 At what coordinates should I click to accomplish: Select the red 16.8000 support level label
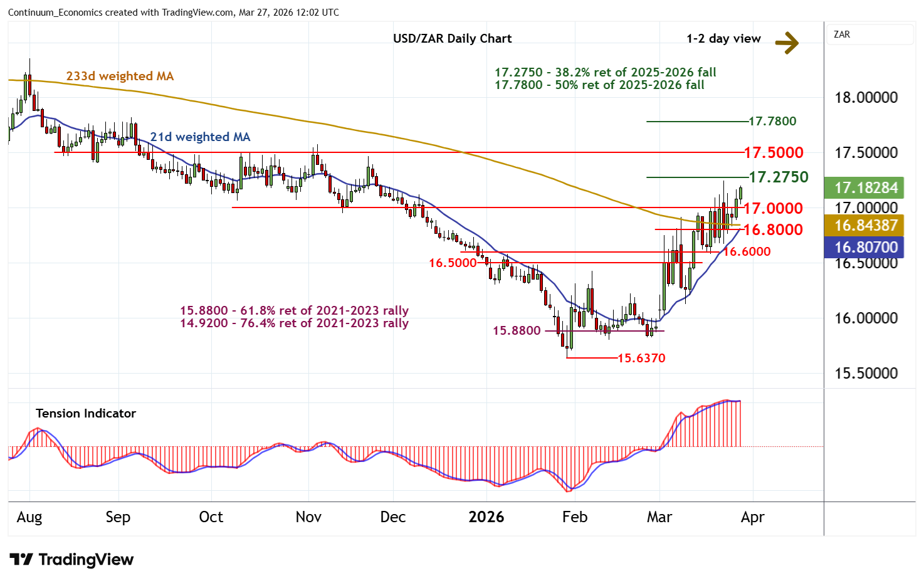pos(773,229)
